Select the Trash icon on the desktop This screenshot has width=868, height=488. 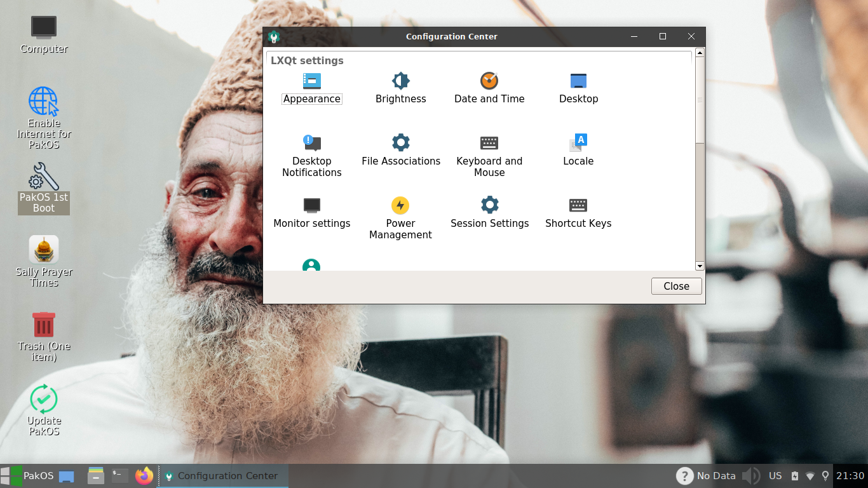click(x=44, y=336)
